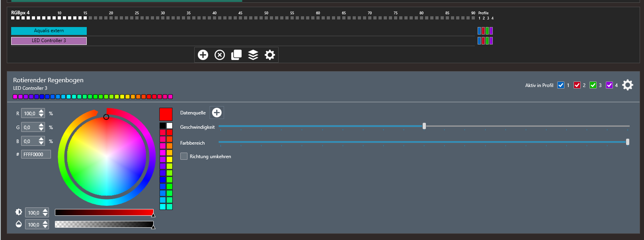Click the duplicate effect copy icon
644x240 pixels.
pos(236,55)
